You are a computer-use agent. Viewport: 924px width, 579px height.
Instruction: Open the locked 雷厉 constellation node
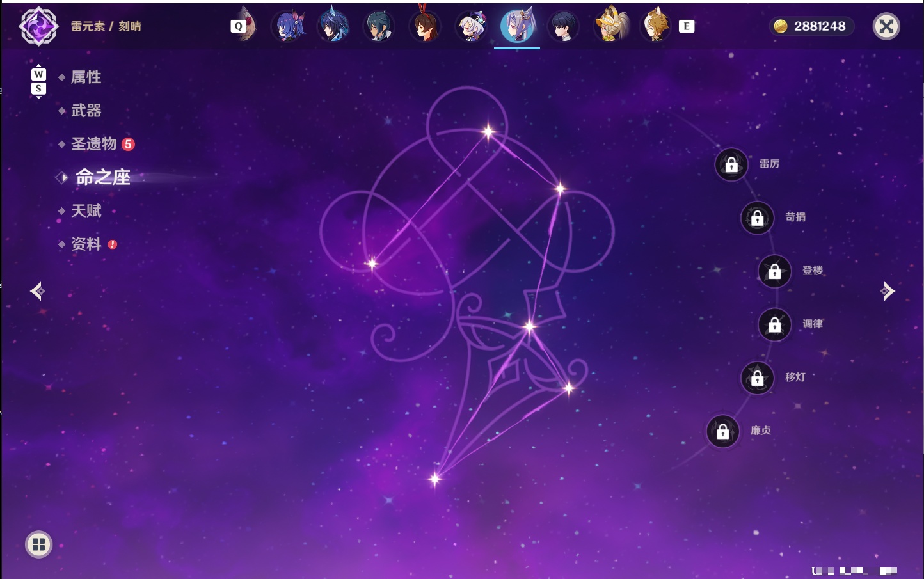click(731, 164)
